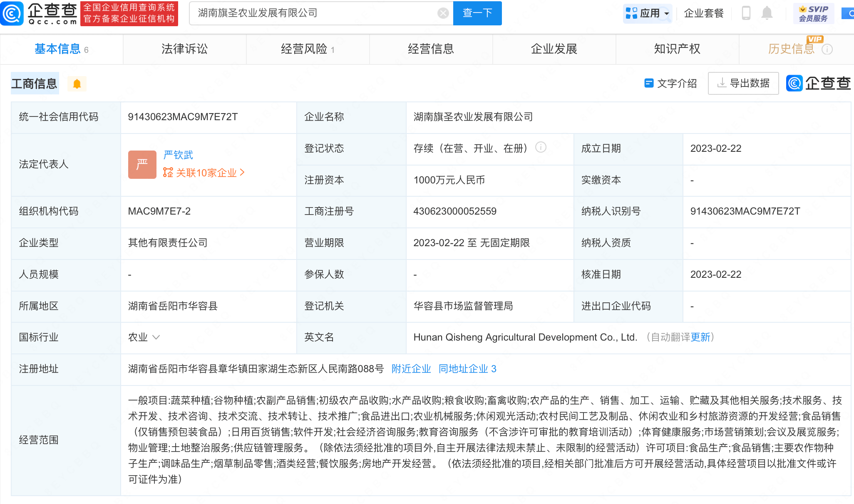Select taxpayer ID value in 纳税人识别号 row

coord(745,211)
